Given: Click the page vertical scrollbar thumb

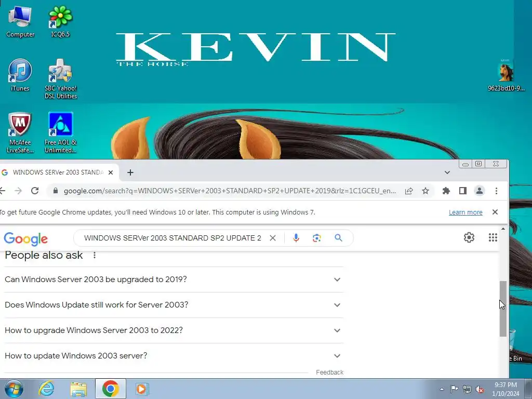Looking at the screenshot, I should [503, 309].
